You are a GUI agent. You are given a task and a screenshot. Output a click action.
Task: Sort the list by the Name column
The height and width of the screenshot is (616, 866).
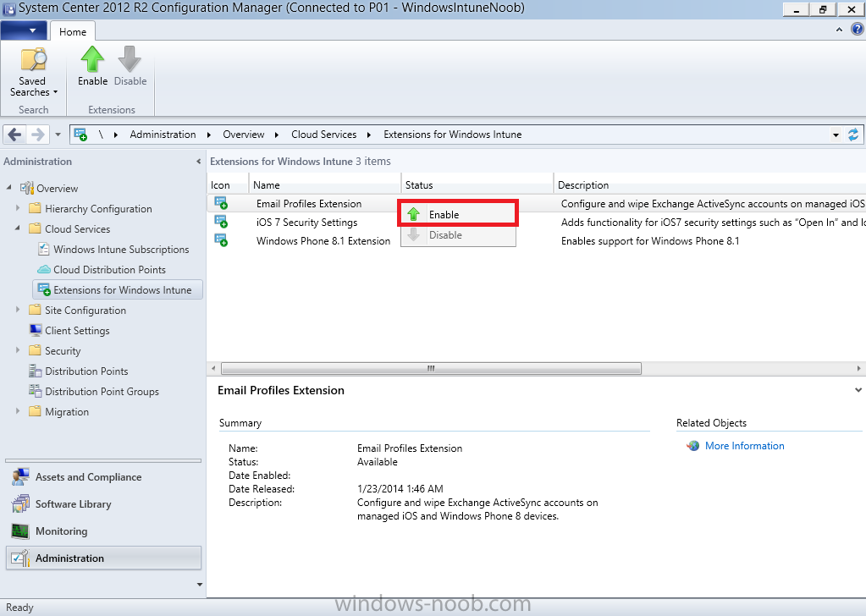coord(325,185)
